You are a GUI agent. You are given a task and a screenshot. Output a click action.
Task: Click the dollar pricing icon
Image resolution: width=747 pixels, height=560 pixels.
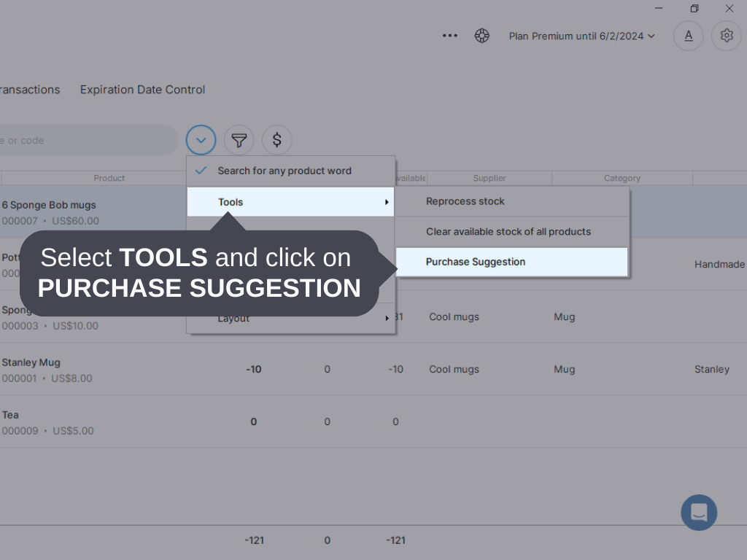tap(277, 140)
